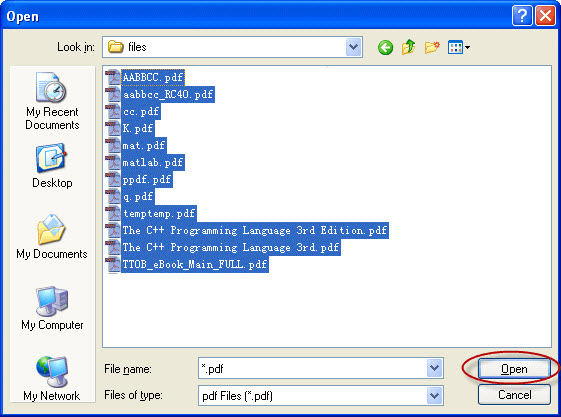
Task: Click the Help question mark button
Action: (522, 16)
